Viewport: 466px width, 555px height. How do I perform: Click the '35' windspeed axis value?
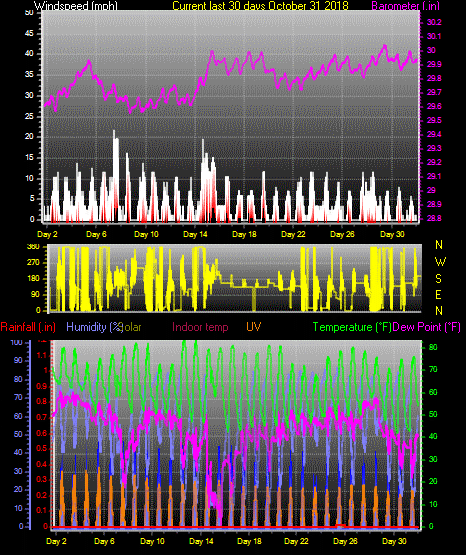click(x=29, y=75)
